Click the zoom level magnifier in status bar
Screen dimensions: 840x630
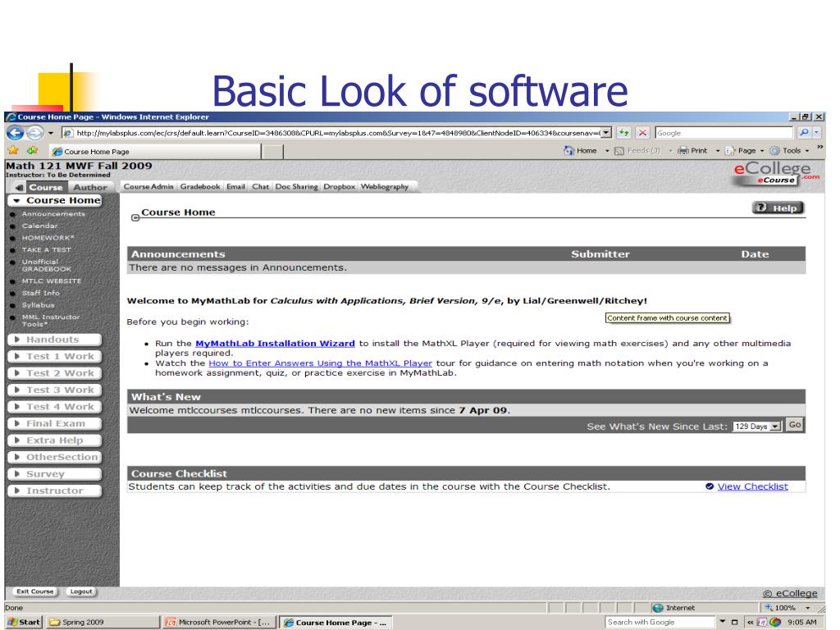769,608
